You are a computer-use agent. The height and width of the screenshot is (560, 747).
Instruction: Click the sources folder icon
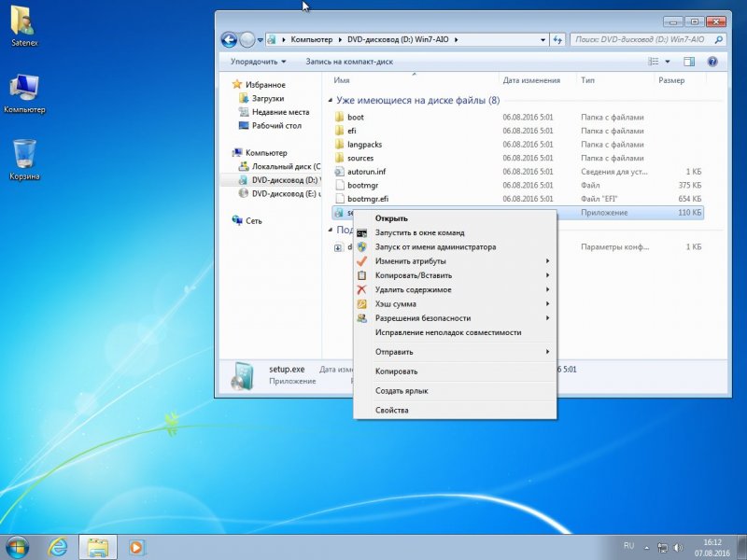tap(339, 158)
